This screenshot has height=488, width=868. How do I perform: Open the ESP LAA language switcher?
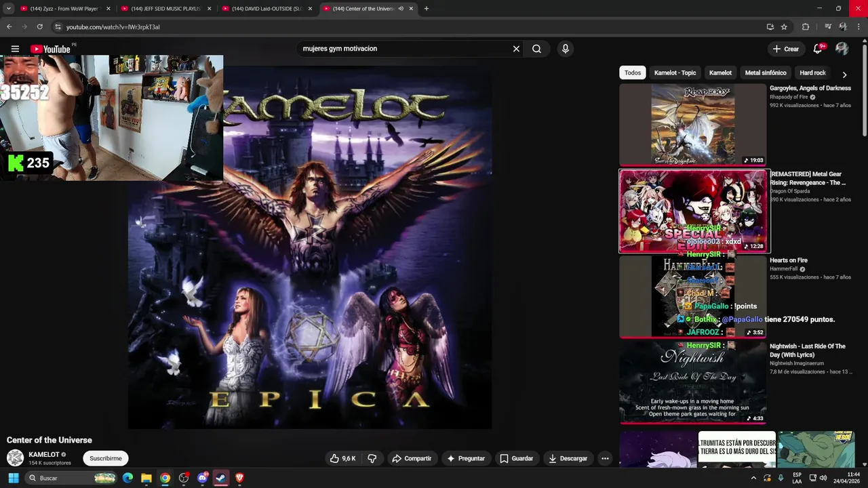pyautogui.click(x=797, y=478)
